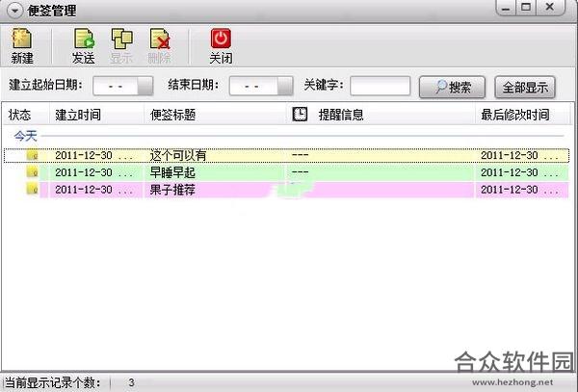Viewport: 578px width, 392px height.
Task: Click the 新建 new note icon
Action: 22,39
